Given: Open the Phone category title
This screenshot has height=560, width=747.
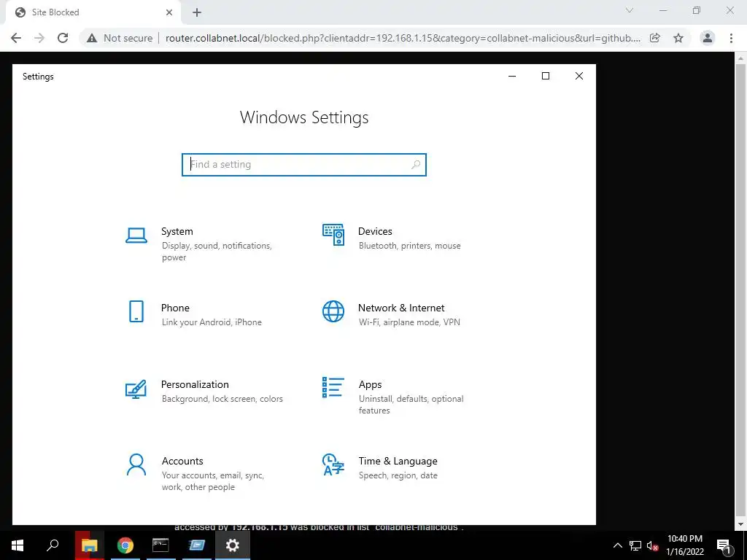Looking at the screenshot, I should (x=175, y=308).
